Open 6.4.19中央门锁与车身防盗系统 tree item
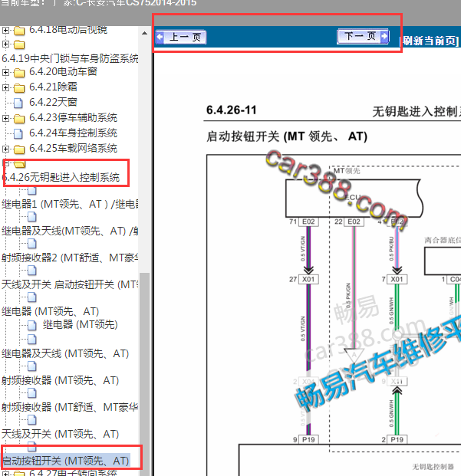 pos(70,58)
